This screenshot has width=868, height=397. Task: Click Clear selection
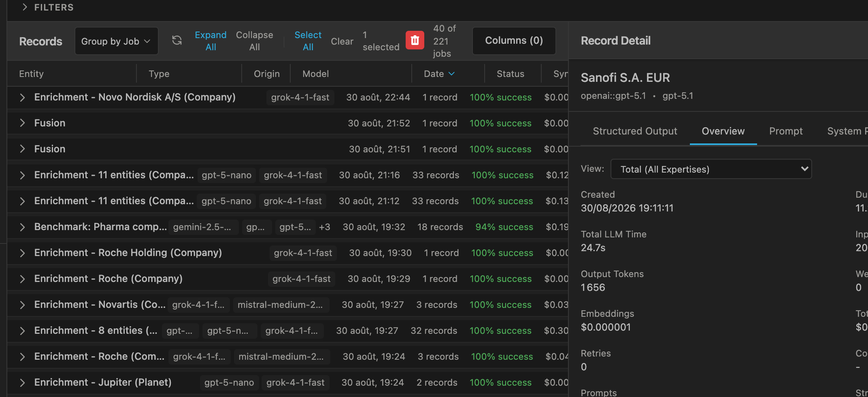click(x=342, y=41)
